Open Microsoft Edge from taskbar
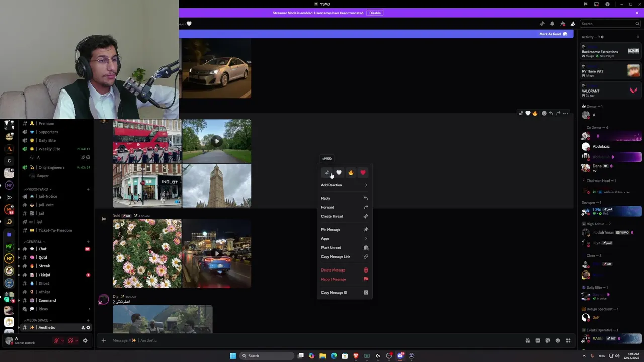The width and height of the screenshot is (644, 362). [334, 356]
